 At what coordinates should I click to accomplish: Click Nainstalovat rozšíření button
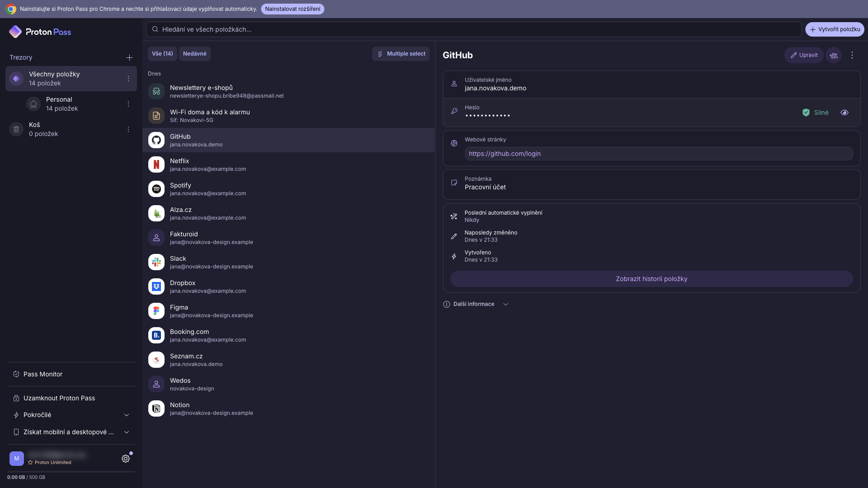tap(292, 9)
